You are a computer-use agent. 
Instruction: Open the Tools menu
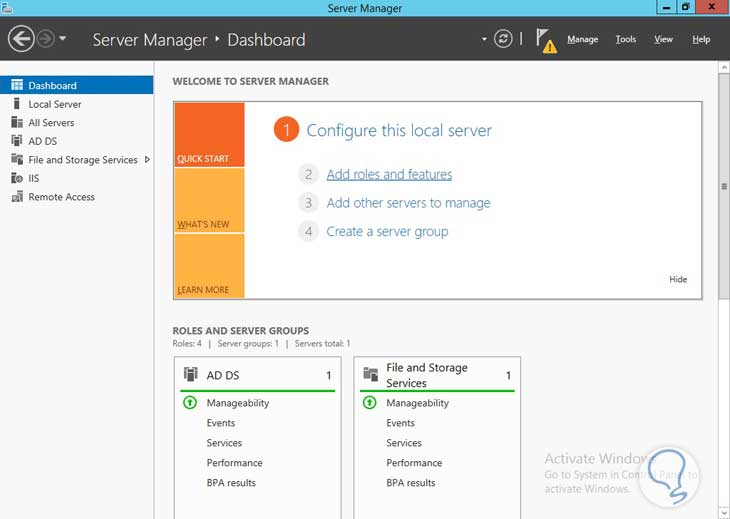point(625,40)
